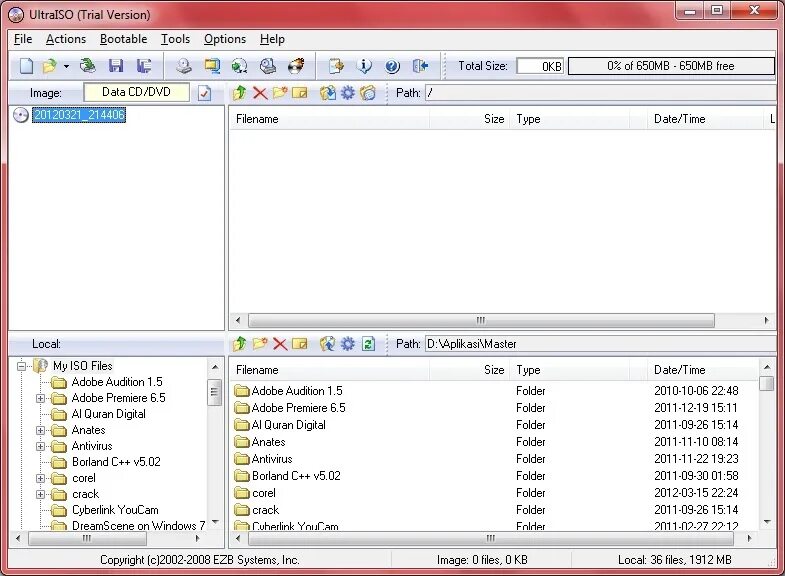This screenshot has height=576, width=785.
Task: Click the last folder icon in image toolbar
Action: 368,93
